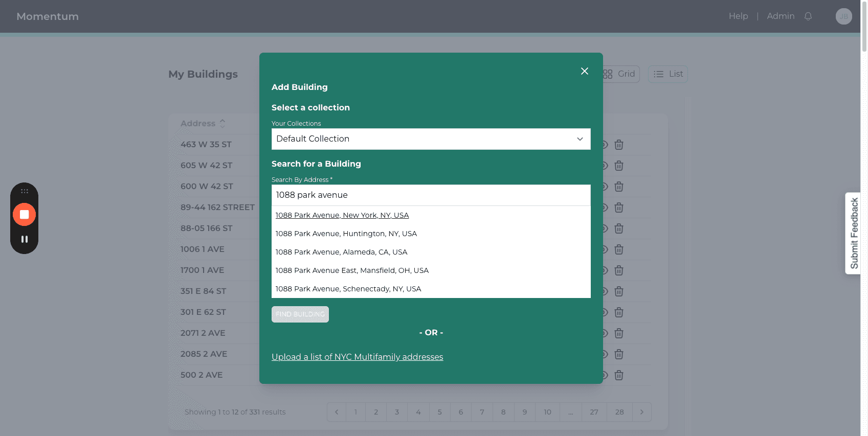Go to results page 27
Image resolution: width=868 pixels, height=436 pixels.
pos(594,412)
